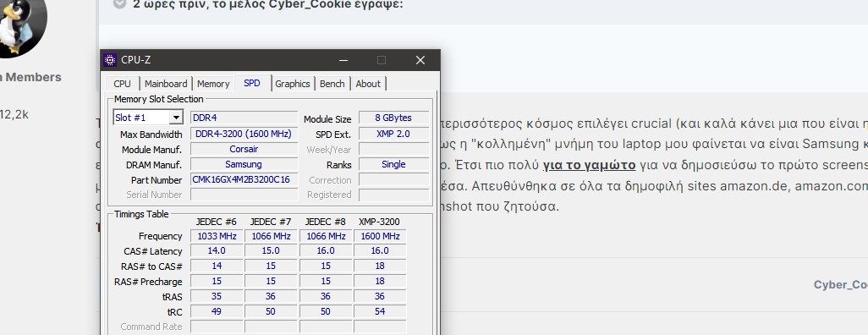This screenshot has height=335, width=868.
Task: Click the 14.0 CAS# Latency cell
Action: click(217, 251)
